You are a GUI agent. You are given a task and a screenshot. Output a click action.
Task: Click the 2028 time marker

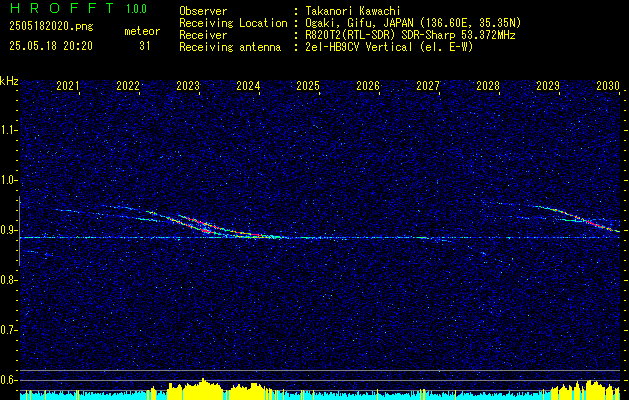tap(488, 86)
